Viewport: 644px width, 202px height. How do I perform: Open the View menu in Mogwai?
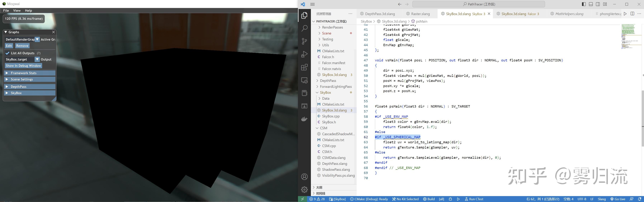[x=17, y=11]
